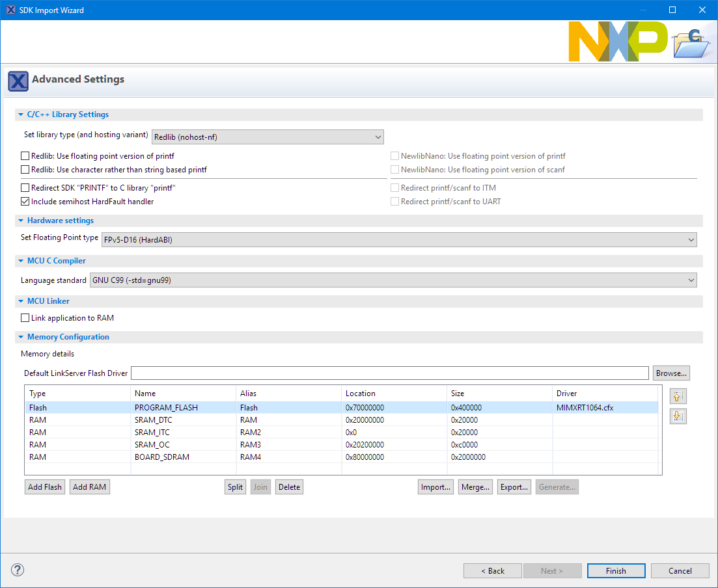The image size is (718, 588).
Task: Enable Redlib floating point printf checkbox
Action: click(25, 156)
